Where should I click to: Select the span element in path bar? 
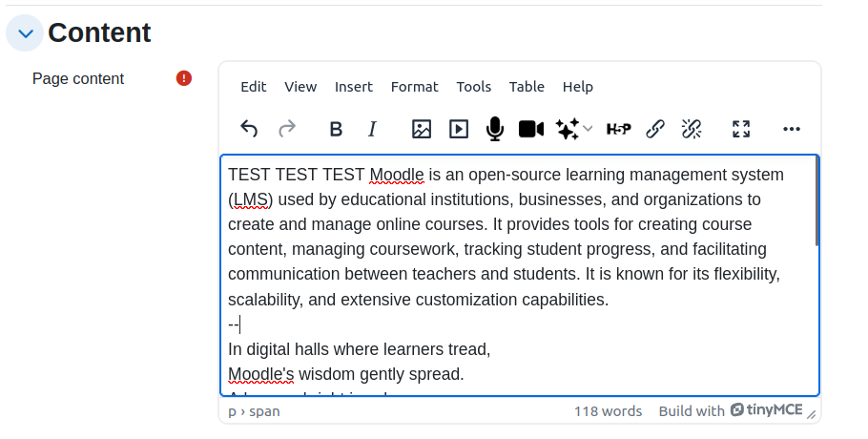[x=264, y=411]
